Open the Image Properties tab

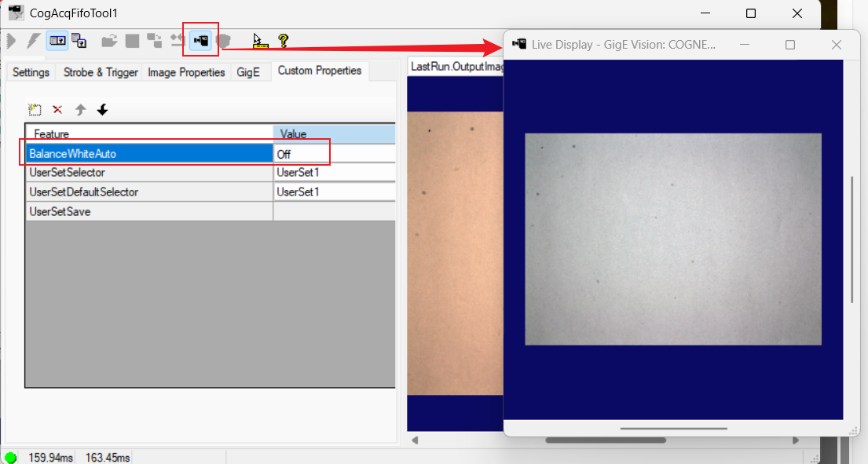[186, 72]
